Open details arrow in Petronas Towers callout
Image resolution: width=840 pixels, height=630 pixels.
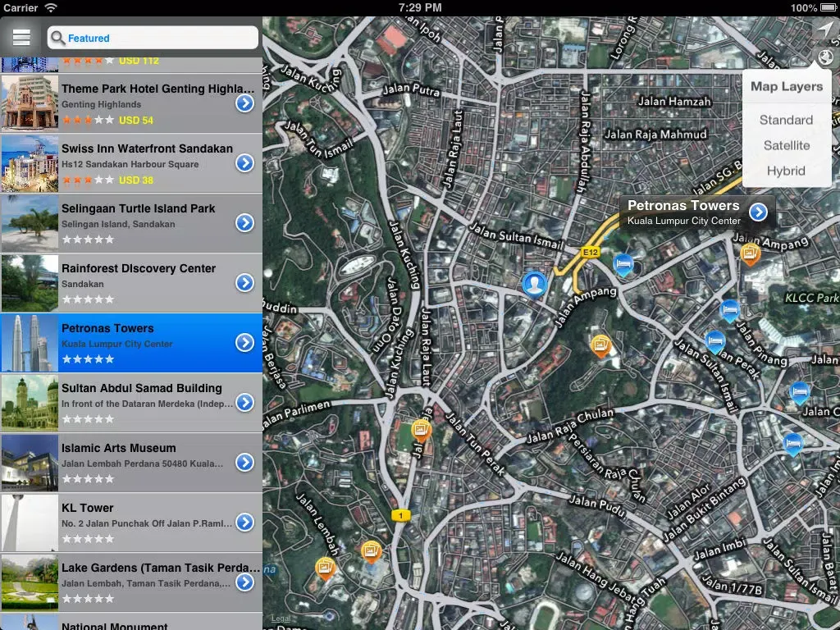point(758,212)
